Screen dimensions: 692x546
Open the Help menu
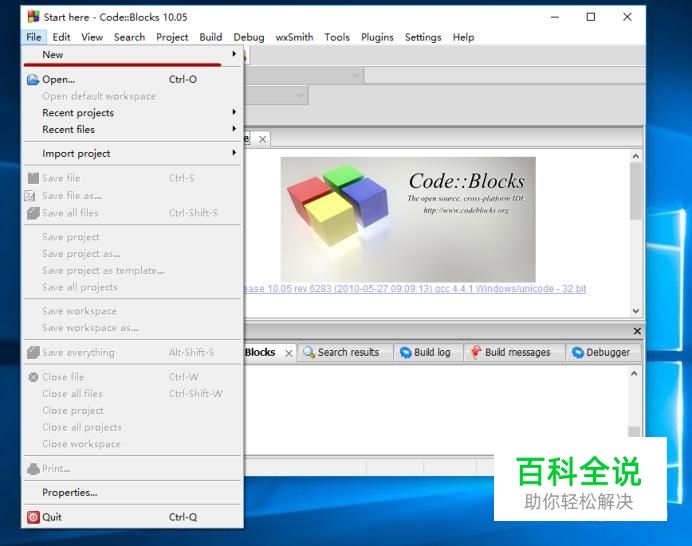point(463,37)
